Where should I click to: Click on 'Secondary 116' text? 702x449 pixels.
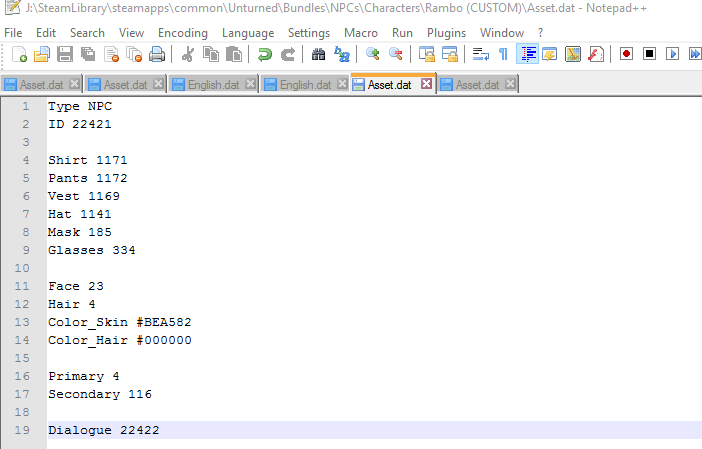click(100, 394)
